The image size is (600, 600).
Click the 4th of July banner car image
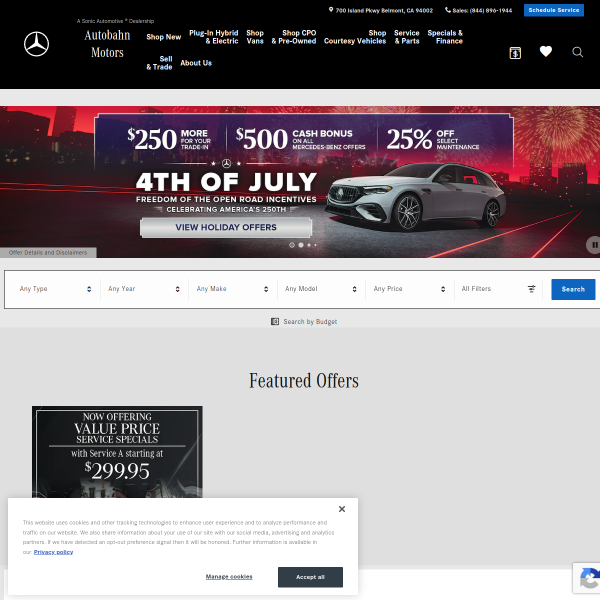415,197
